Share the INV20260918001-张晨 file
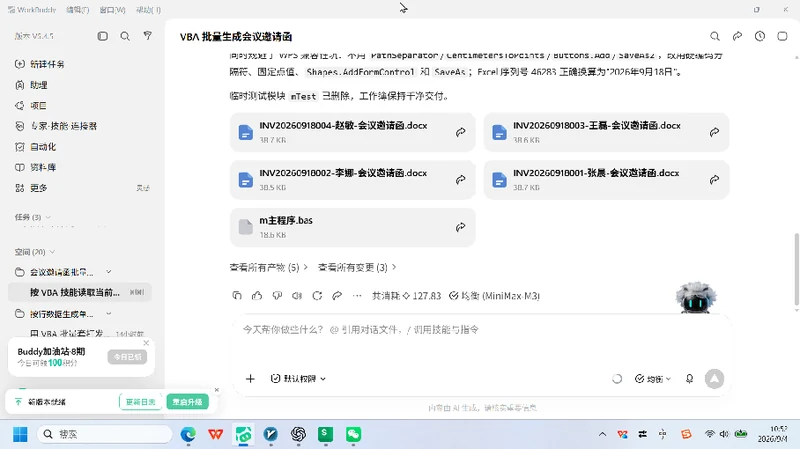The width and height of the screenshot is (800, 449). pyautogui.click(x=714, y=180)
